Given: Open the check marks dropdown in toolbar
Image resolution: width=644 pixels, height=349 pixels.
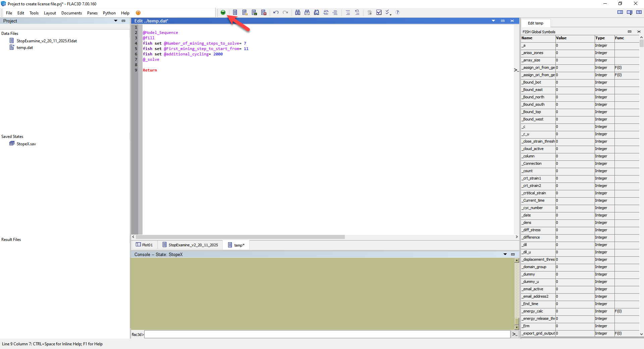Looking at the screenshot, I should [x=388, y=12].
